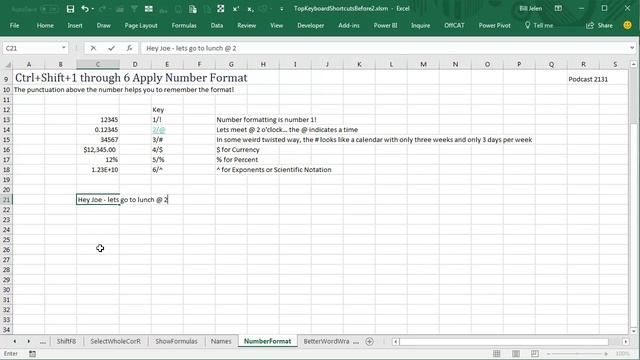640x360 pixels.
Task: Open the Developer ribbon tab
Action: [311, 25]
